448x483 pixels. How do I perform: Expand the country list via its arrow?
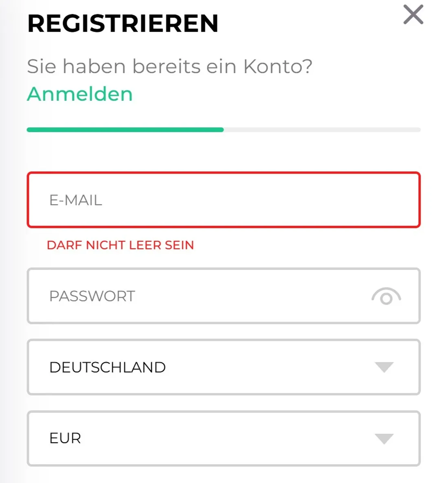point(384,367)
